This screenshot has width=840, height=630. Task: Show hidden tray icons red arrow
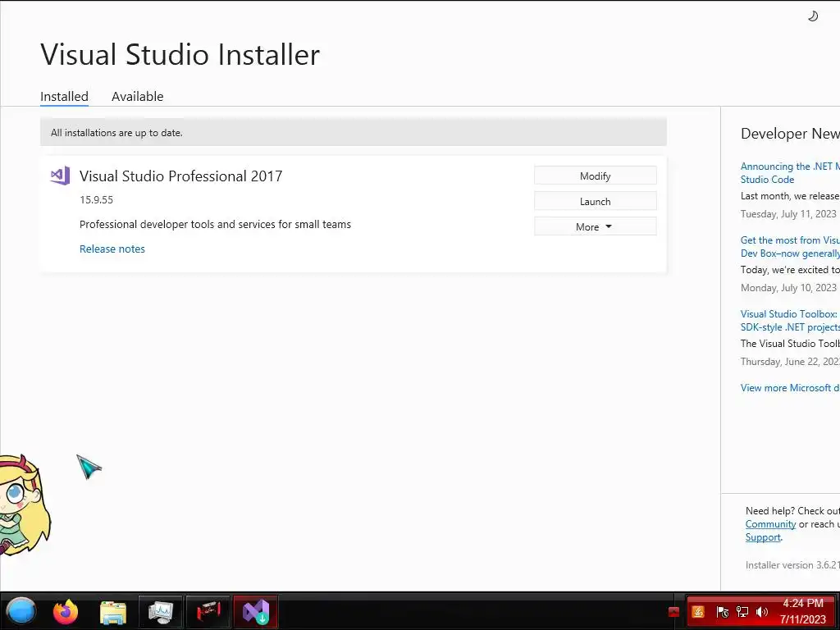674,612
